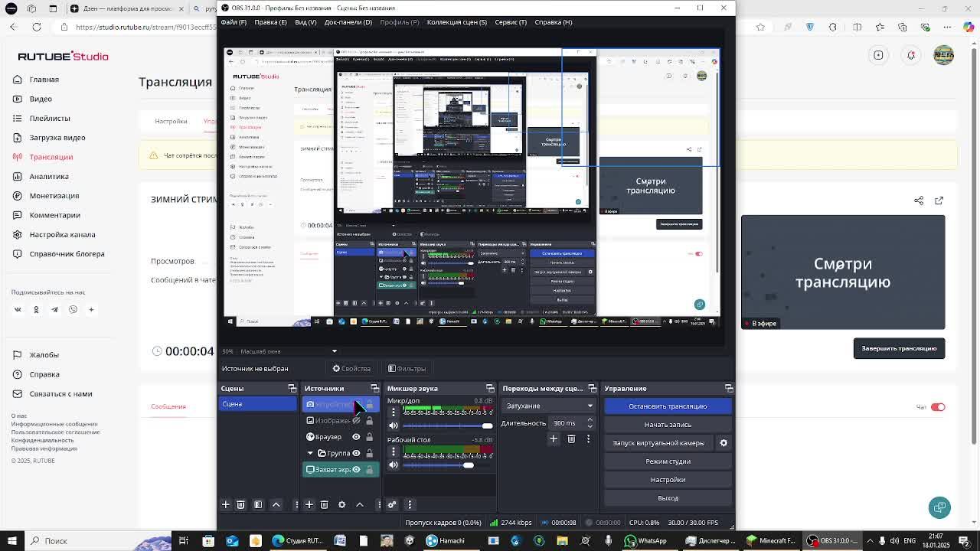Unlock the Изображение source
The width and height of the screenshot is (980, 551).
click(x=369, y=420)
